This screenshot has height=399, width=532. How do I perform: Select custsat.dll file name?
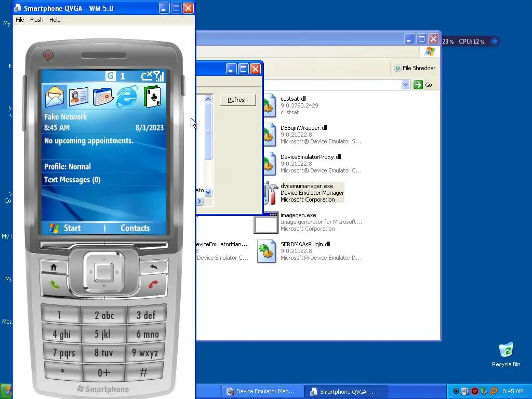tap(294, 99)
